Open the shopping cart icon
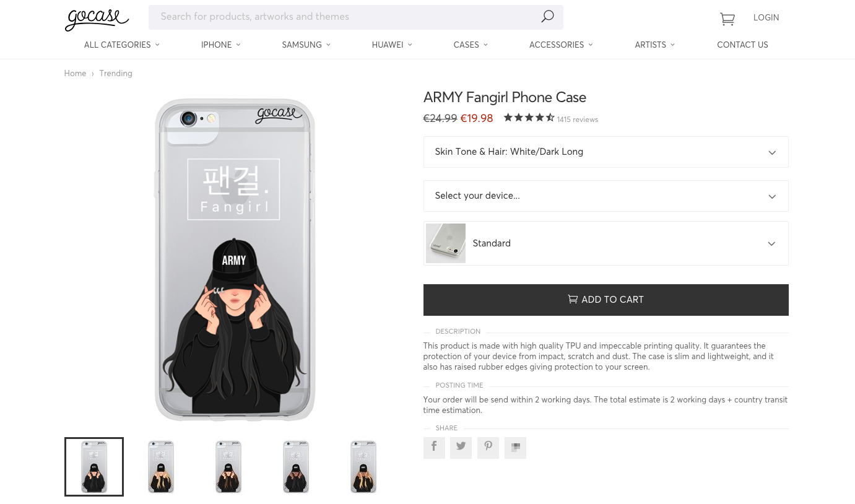 tap(727, 19)
